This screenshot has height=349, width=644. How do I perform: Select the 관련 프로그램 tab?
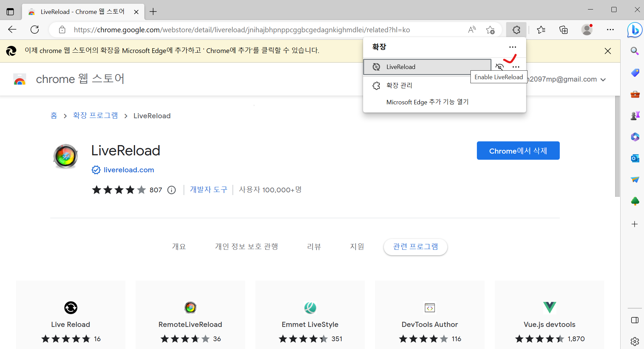pyautogui.click(x=415, y=247)
